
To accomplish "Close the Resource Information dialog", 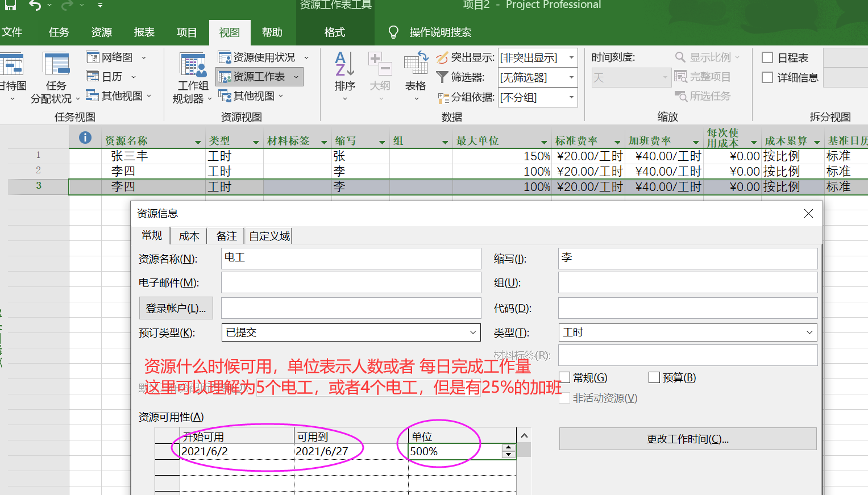I will pyautogui.click(x=808, y=213).
